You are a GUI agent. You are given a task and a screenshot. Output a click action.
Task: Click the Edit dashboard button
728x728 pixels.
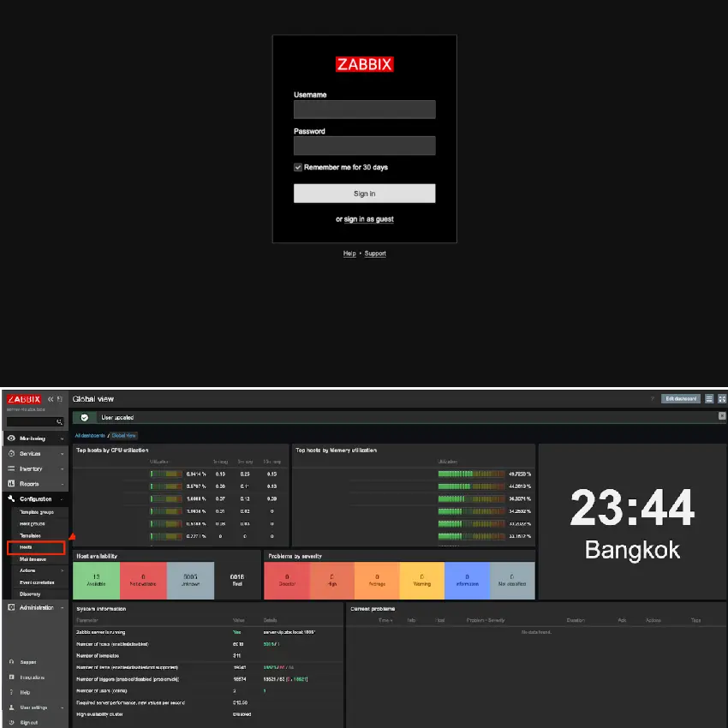pos(682,399)
